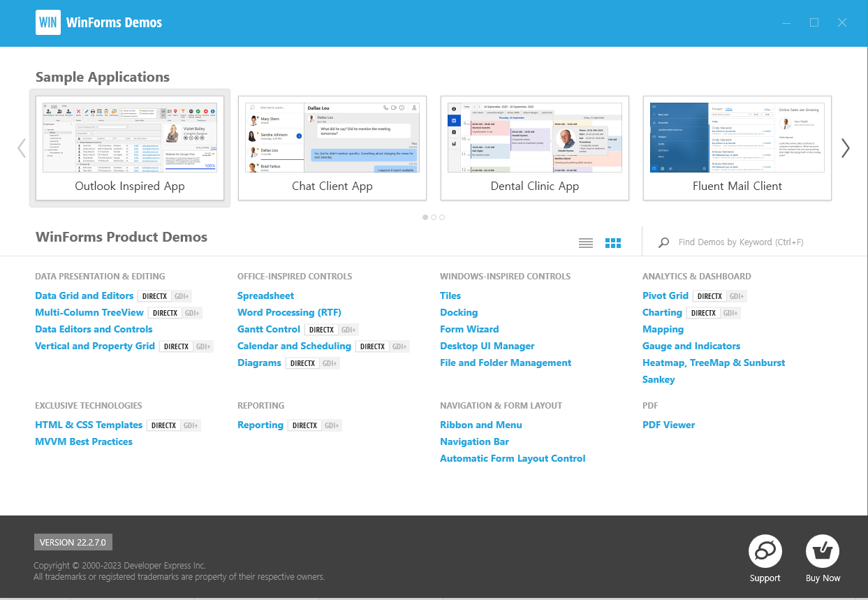The width and height of the screenshot is (868, 600).
Task: Click the VERSION 22.2.7.0 badge
Action: [x=73, y=542]
